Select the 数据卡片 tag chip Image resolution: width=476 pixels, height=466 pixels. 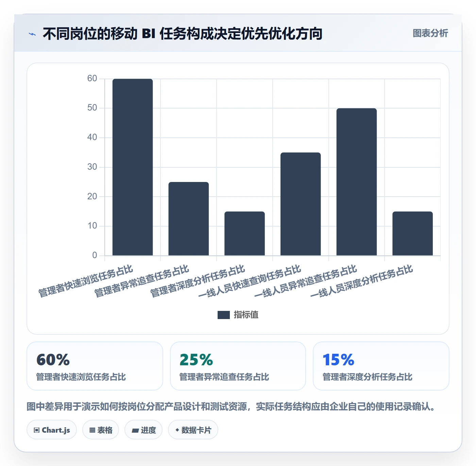(x=193, y=430)
